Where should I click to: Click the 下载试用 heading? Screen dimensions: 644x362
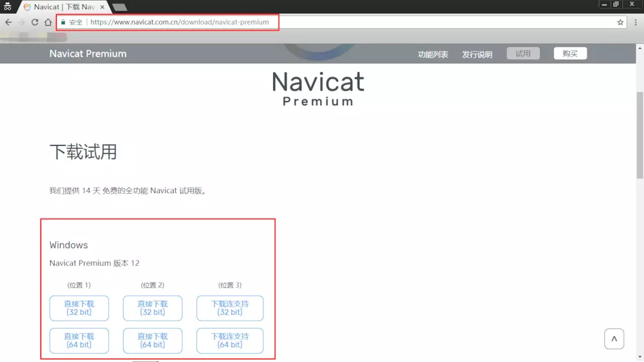tap(83, 152)
